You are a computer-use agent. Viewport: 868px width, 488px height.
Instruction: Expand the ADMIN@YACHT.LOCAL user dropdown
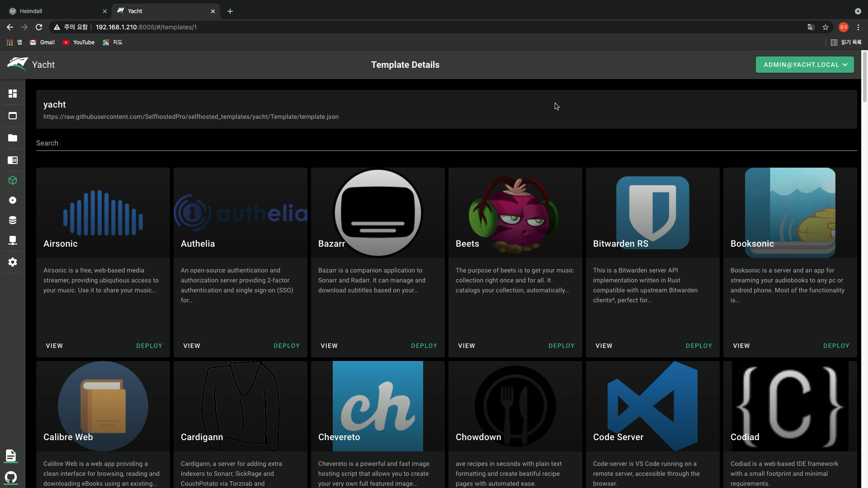[805, 65]
